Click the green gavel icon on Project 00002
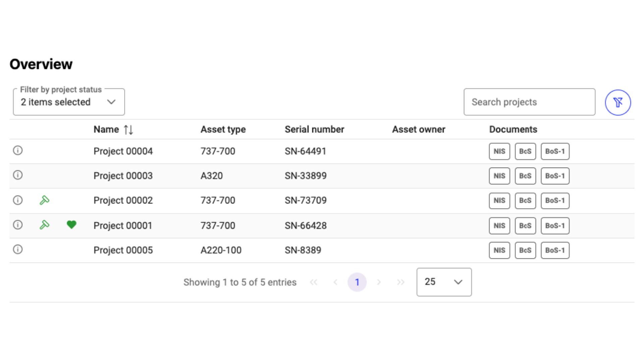The image size is (644, 362). click(44, 200)
